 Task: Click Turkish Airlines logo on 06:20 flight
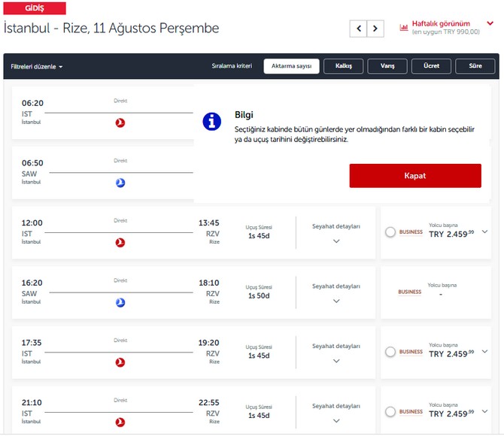[120, 123]
